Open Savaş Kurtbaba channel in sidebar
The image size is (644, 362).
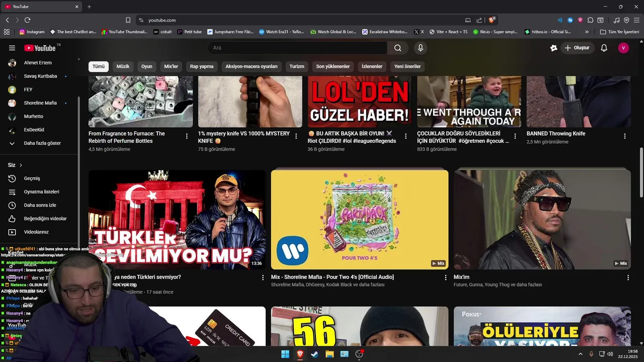tap(39, 76)
